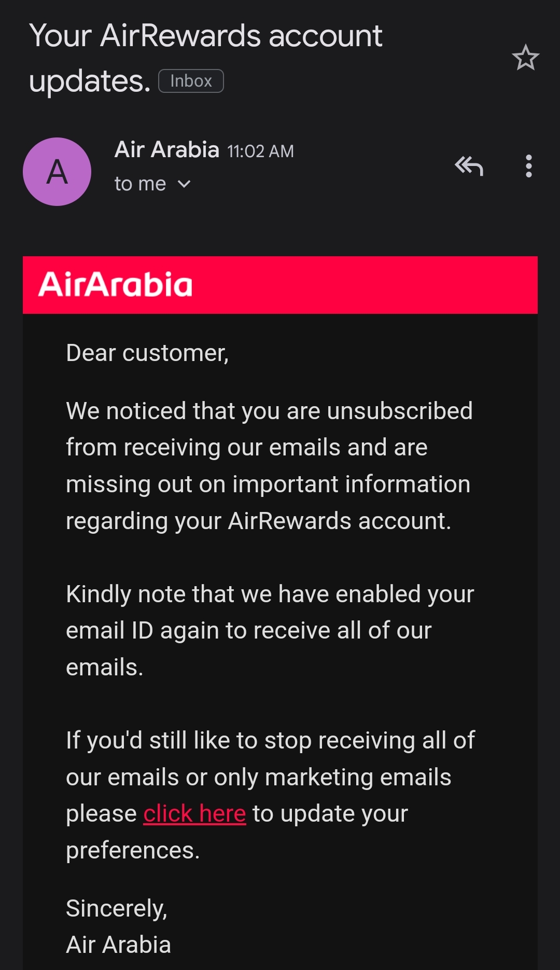Tap the word 'preferences.' in body
Image resolution: width=560 pixels, height=970 pixels.
tap(133, 851)
